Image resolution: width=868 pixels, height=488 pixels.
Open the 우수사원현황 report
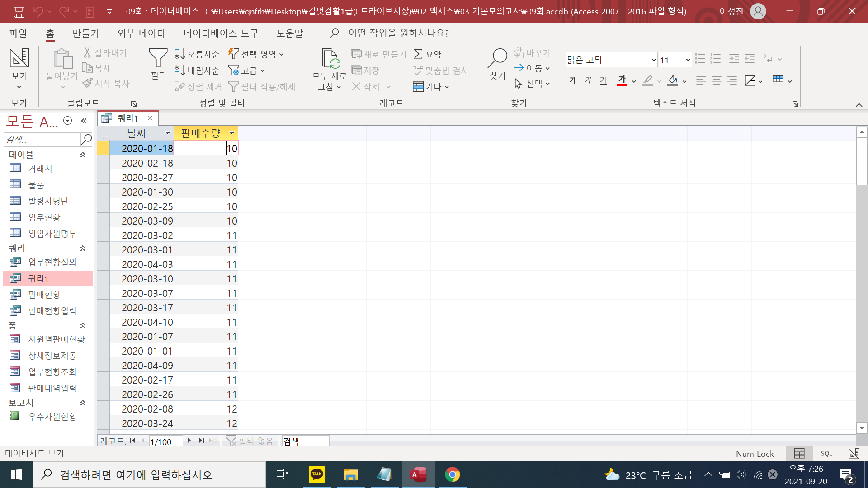52,417
